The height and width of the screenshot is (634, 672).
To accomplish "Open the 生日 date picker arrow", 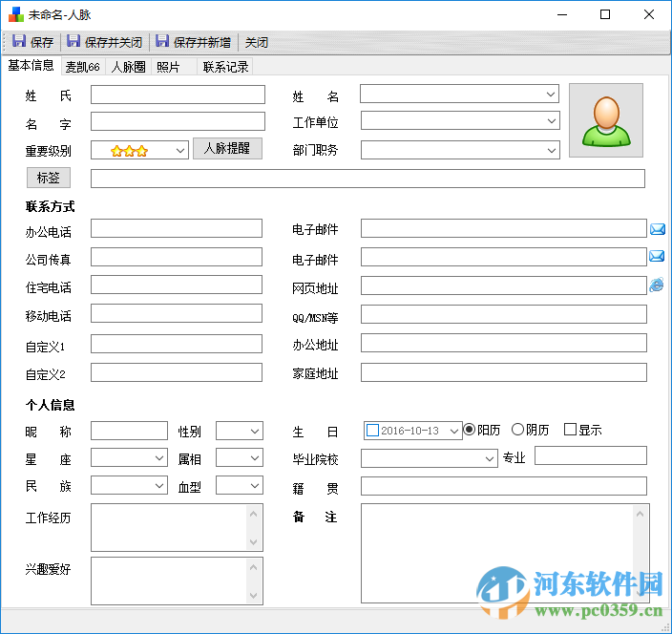I will pyautogui.click(x=454, y=431).
